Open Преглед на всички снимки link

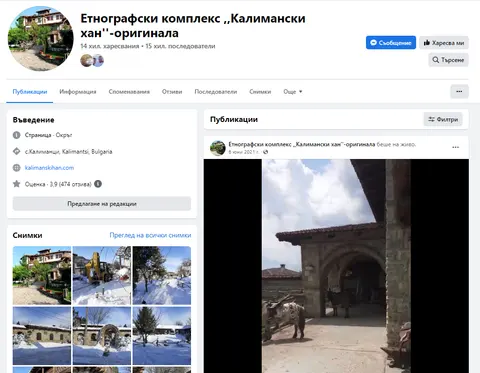[150, 235]
